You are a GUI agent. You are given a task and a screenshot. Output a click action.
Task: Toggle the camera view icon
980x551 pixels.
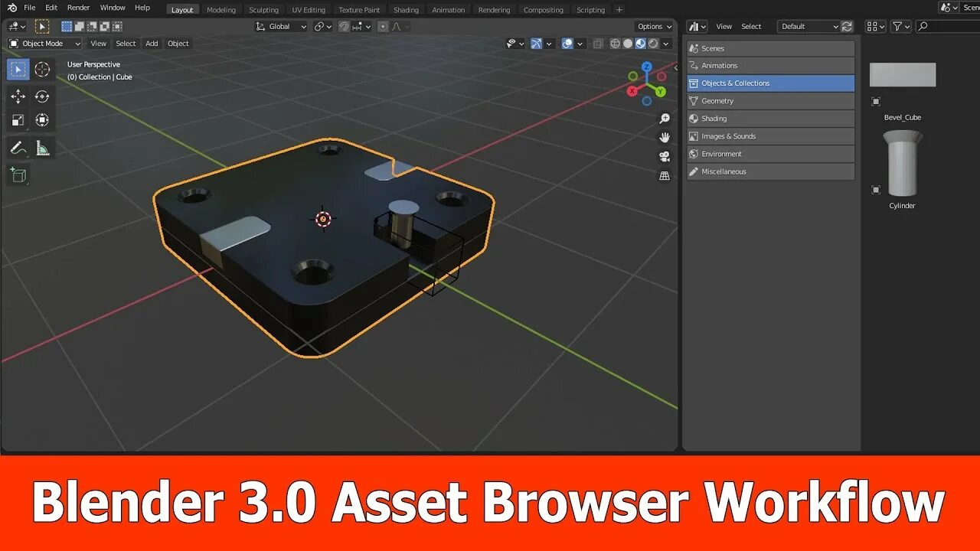point(665,157)
